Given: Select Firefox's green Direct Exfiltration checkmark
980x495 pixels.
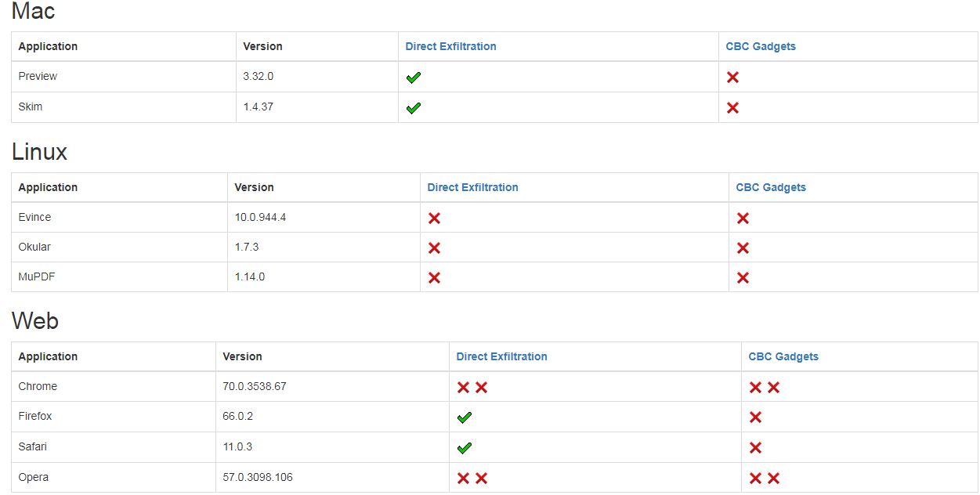Looking at the screenshot, I should point(465,417).
